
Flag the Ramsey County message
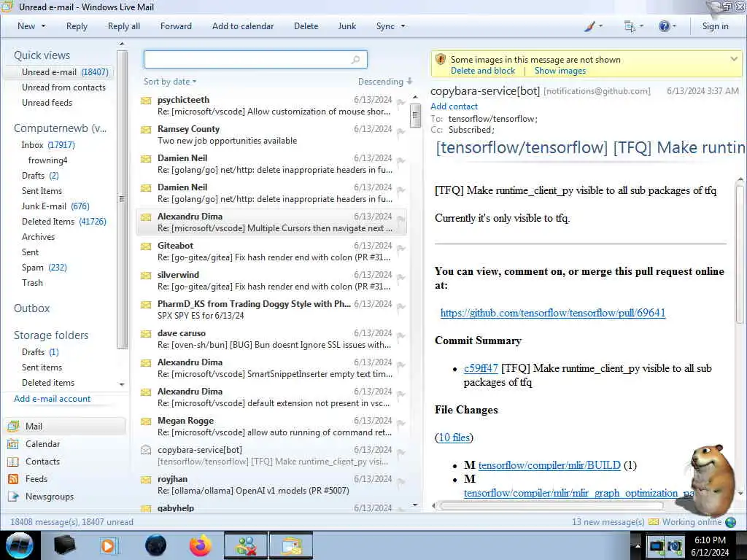click(401, 132)
